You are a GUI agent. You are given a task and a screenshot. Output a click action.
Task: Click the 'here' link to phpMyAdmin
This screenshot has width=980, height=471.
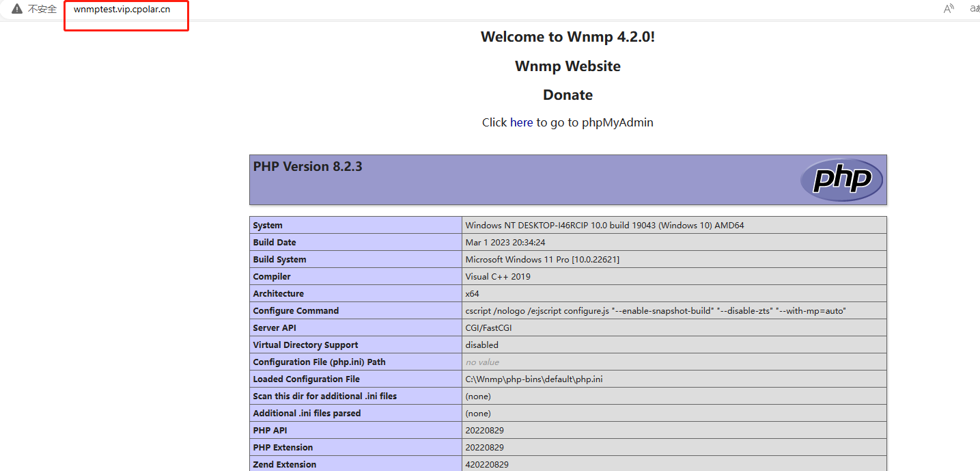click(x=521, y=122)
